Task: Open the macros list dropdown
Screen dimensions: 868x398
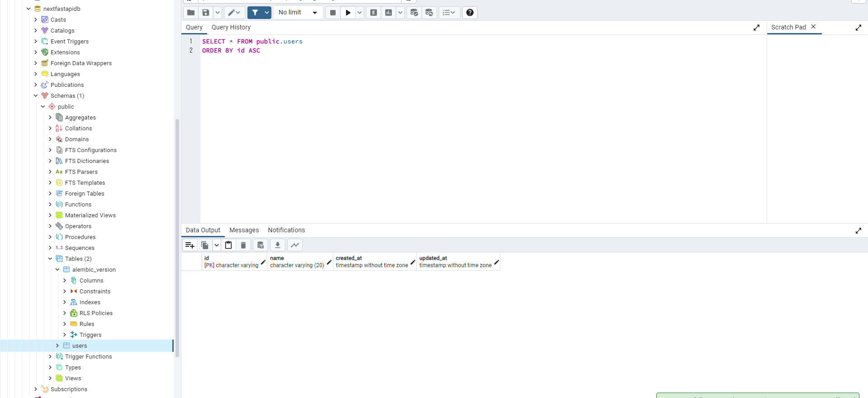Action: 449,13
